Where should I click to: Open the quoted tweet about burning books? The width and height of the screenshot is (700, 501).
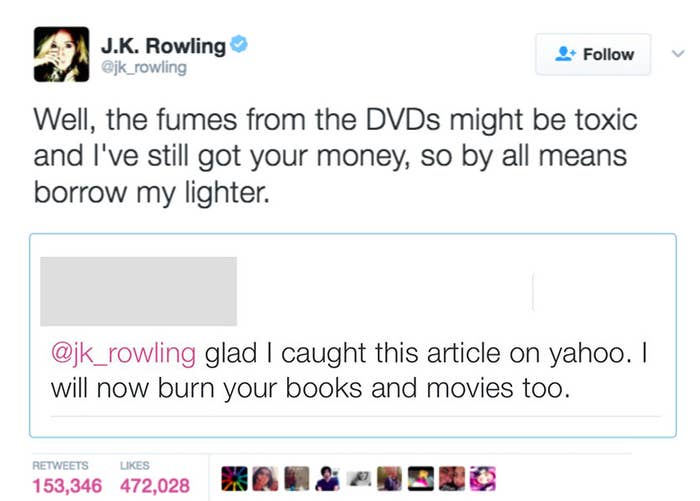point(353,335)
